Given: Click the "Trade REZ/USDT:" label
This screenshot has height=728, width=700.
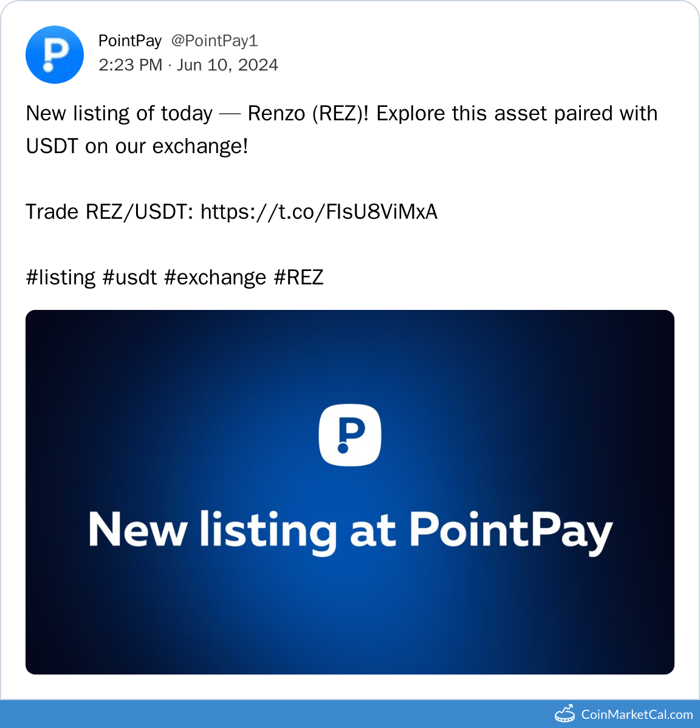Looking at the screenshot, I should click(x=109, y=211).
